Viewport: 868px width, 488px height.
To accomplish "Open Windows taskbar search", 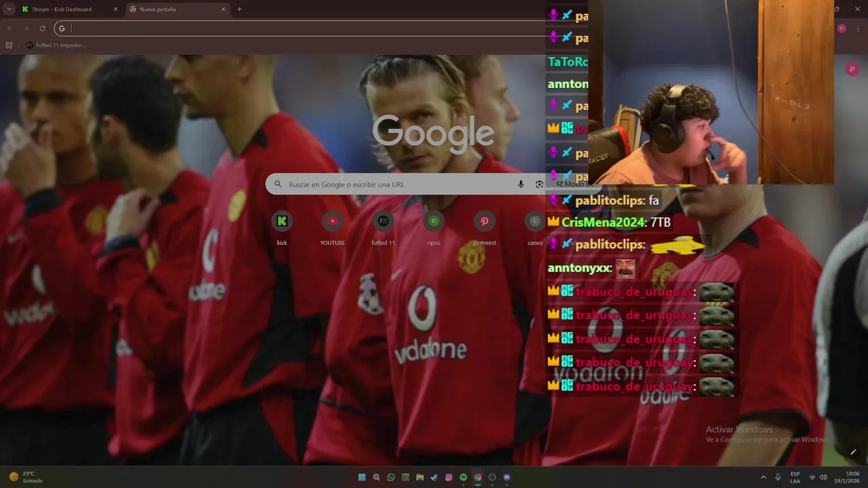I will pos(376,477).
